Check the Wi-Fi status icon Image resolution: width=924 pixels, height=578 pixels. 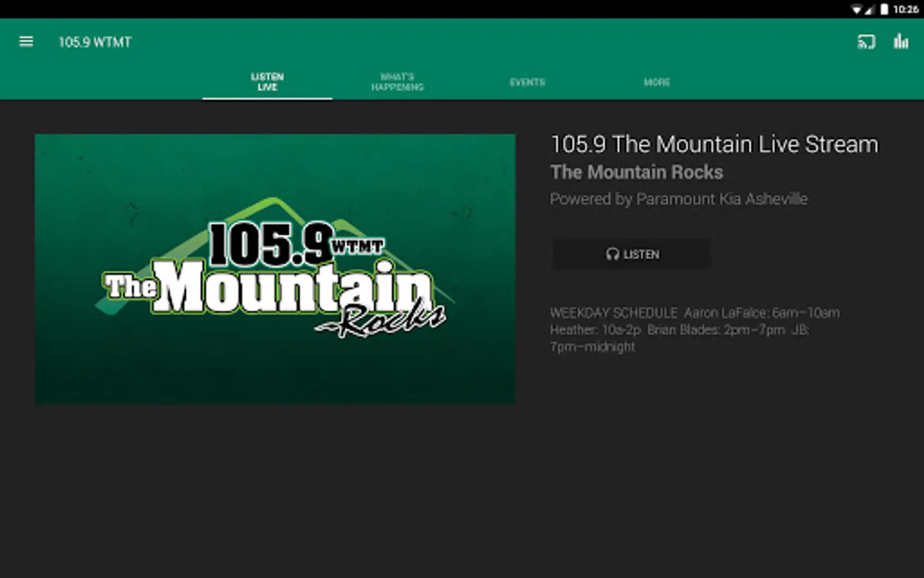tap(857, 9)
